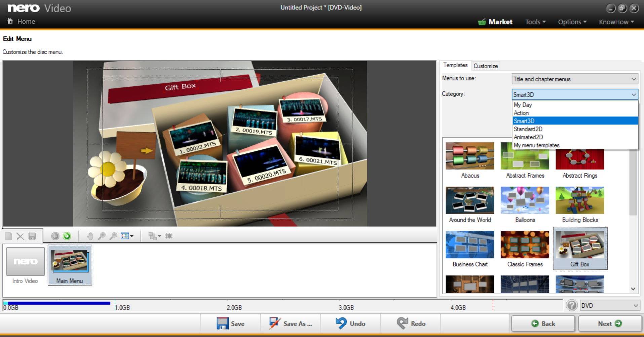Switch to the Customize tab

485,66
